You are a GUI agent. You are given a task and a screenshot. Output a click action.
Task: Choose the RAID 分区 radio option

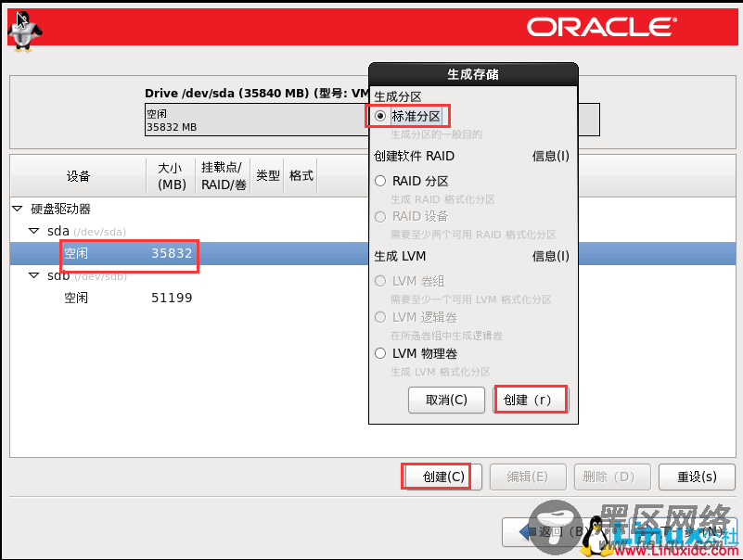[380, 181]
